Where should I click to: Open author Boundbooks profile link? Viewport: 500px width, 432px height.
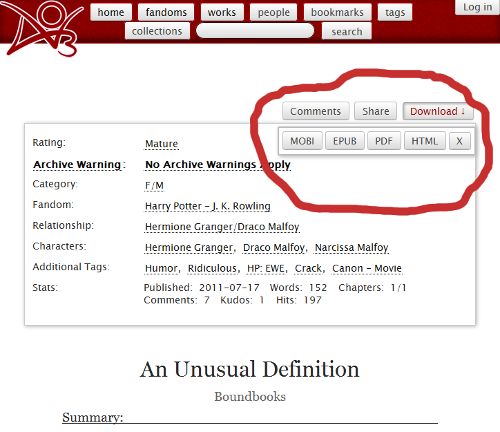[x=250, y=396]
